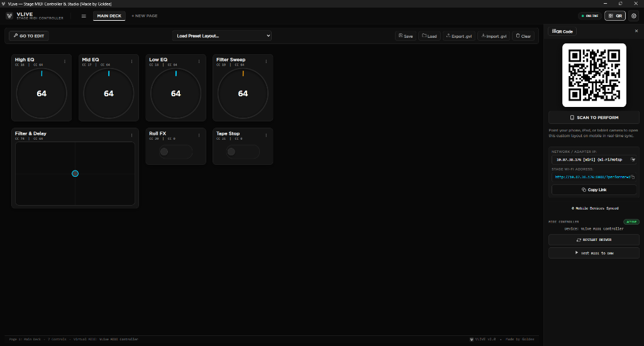Click the ACTIVE MIDI controller badge
This screenshot has height=346, width=644.
coord(631,222)
